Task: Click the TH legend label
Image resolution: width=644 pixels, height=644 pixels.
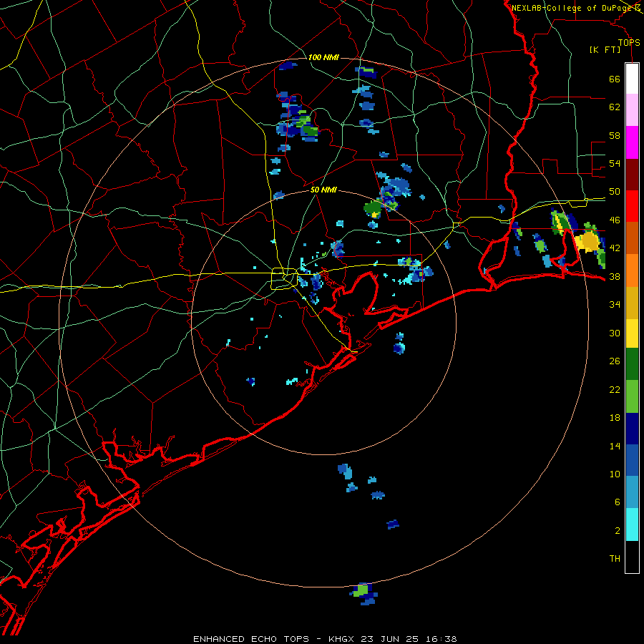Action: coord(615,559)
